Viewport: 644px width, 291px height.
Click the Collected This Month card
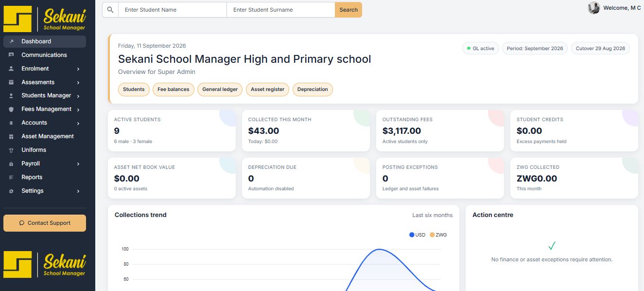pos(306,130)
